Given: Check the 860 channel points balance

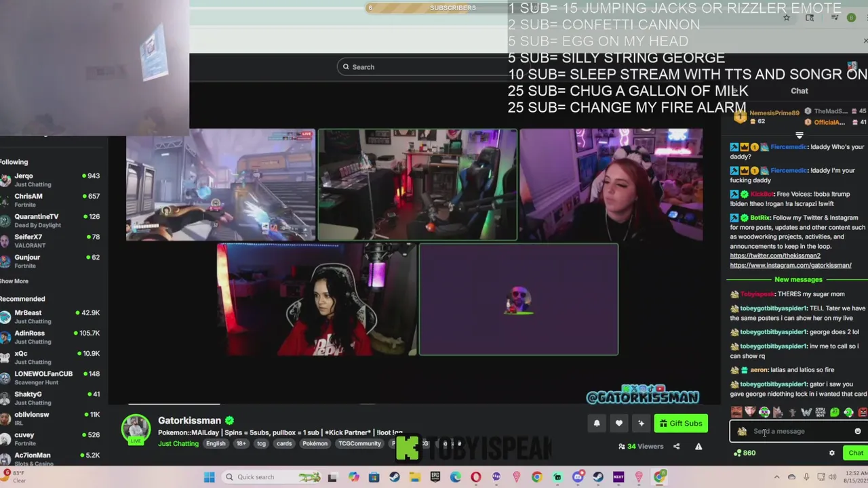Looking at the screenshot, I should click(745, 453).
